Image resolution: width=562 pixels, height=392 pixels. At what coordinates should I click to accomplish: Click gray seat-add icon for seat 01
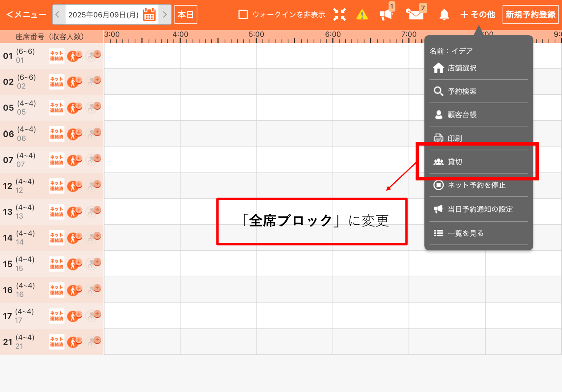coord(93,55)
